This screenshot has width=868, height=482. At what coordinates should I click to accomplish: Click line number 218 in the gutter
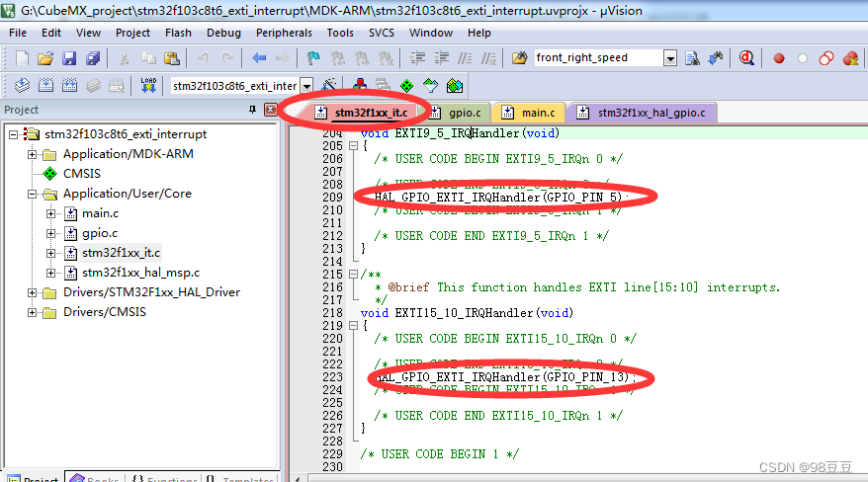pos(333,313)
